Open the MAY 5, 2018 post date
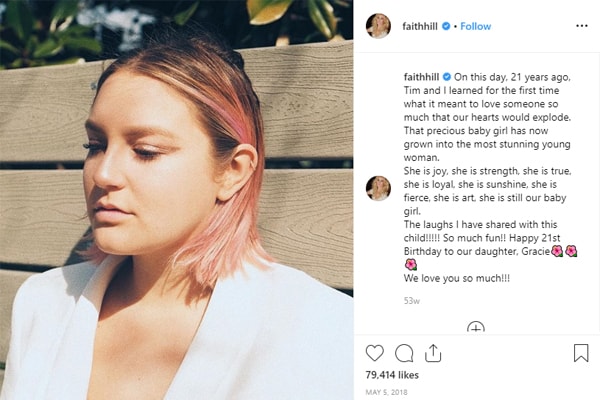 point(385,391)
